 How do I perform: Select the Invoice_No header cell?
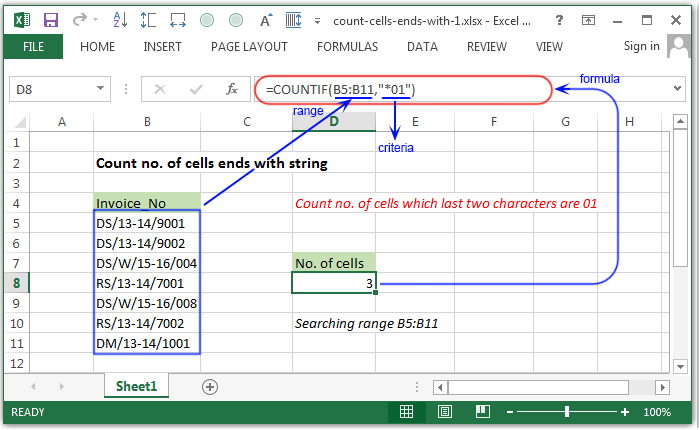point(147,203)
